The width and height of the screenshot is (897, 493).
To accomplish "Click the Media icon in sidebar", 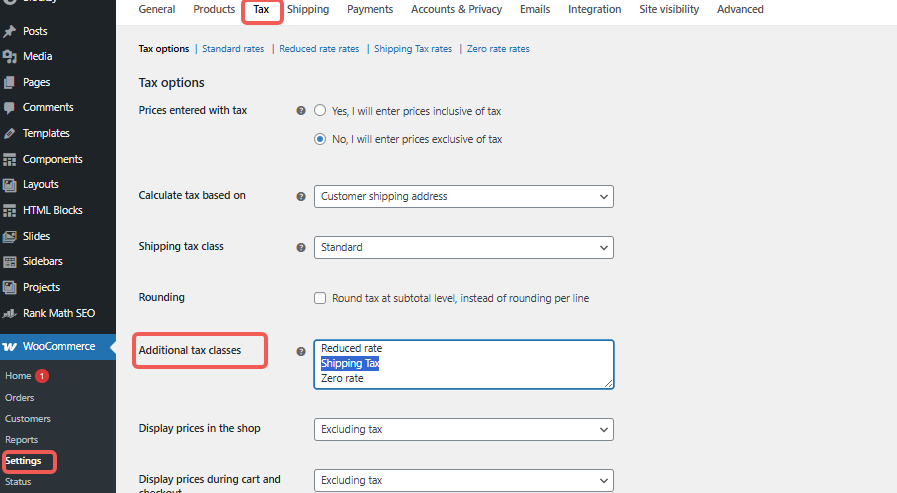I will 10,57.
